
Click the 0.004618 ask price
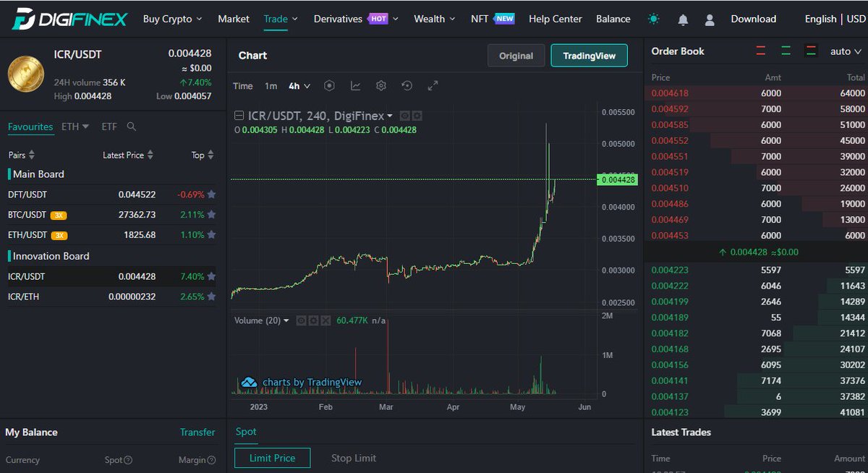tap(670, 93)
